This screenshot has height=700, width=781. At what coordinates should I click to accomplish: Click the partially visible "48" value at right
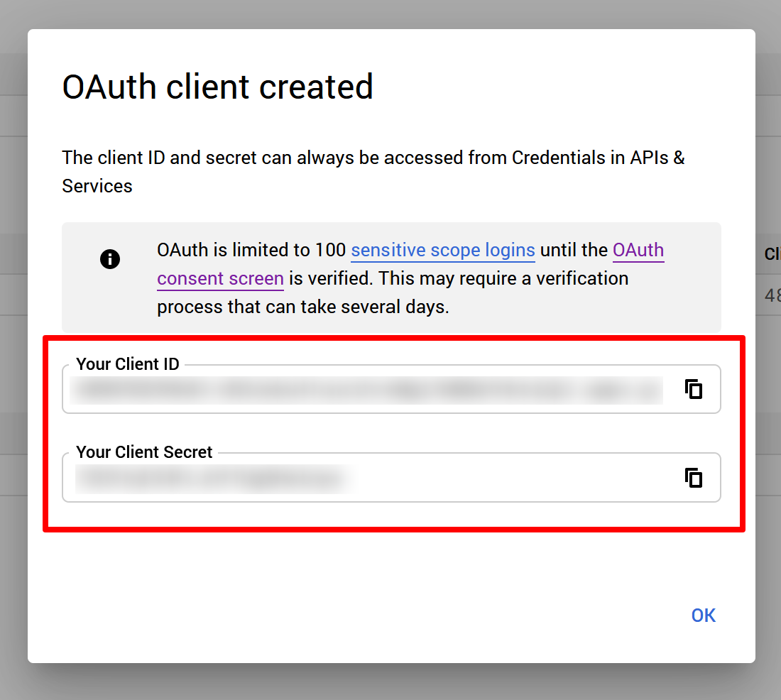click(x=771, y=295)
